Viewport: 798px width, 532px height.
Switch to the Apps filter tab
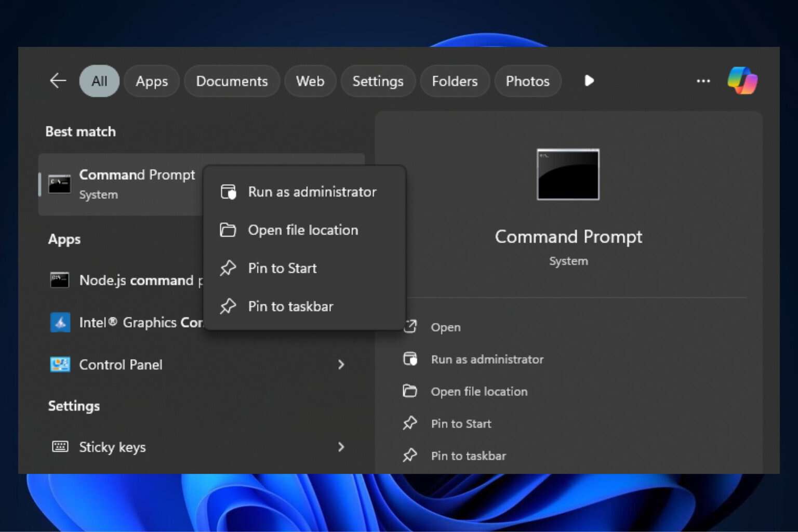coord(152,81)
